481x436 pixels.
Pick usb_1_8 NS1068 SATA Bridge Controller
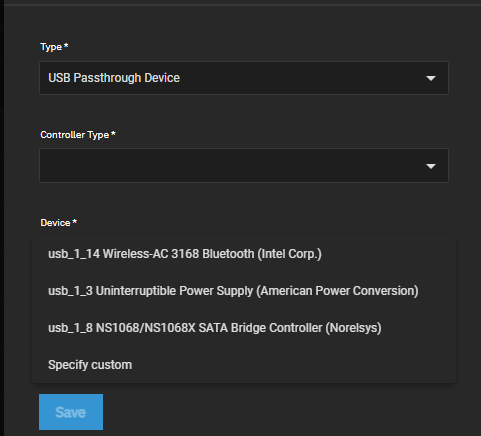tap(244, 328)
